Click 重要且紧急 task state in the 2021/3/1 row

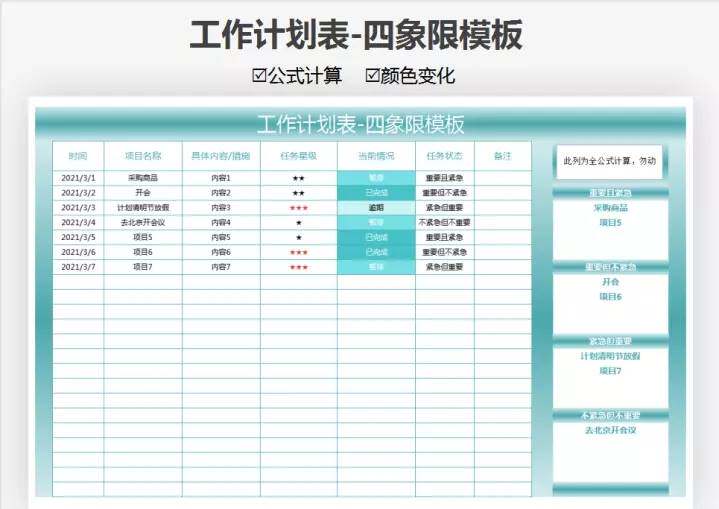point(444,178)
